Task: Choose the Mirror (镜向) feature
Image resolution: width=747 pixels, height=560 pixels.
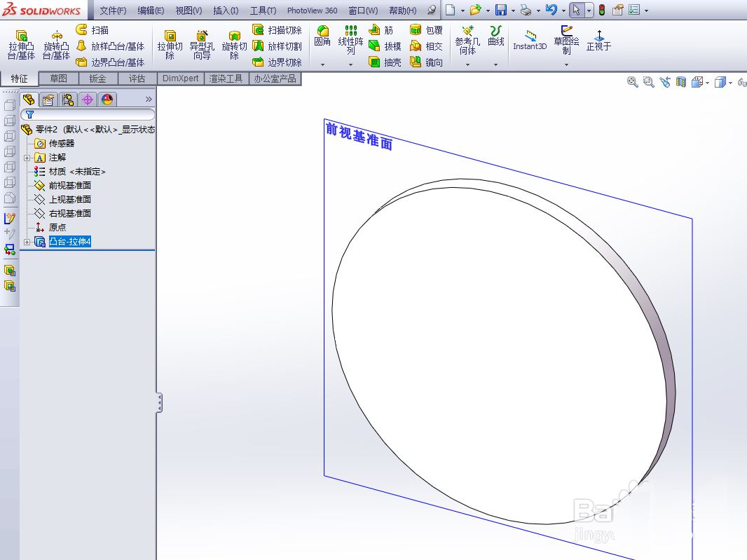Action: (x=426, y=62)
